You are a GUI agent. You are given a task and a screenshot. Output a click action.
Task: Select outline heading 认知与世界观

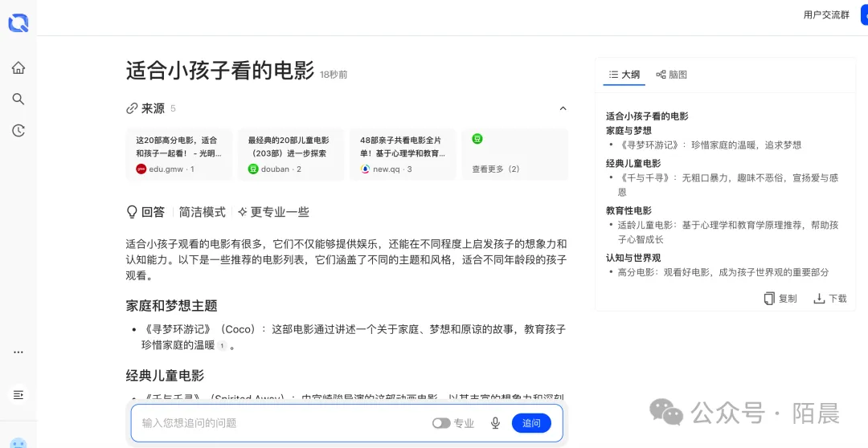(633, 258)
